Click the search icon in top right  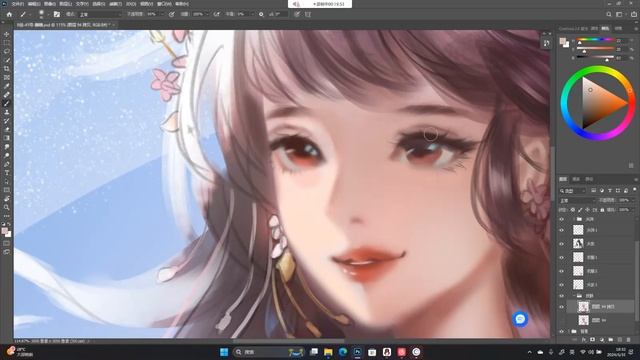click(x=609, y=14)
